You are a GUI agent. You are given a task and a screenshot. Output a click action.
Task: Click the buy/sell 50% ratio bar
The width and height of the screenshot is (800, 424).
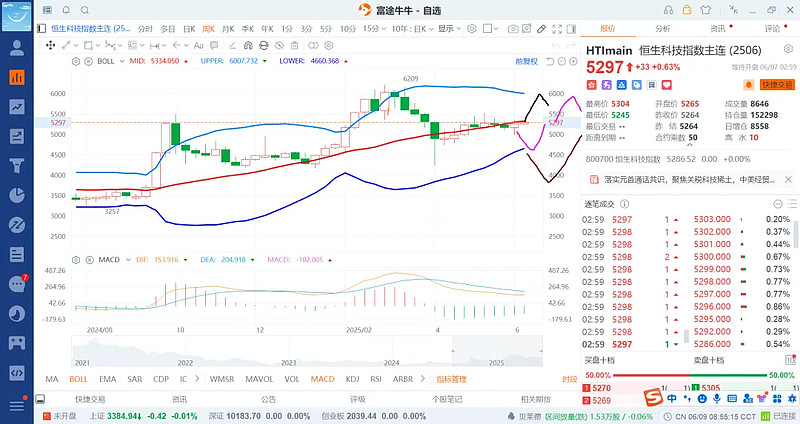[689, 375]
